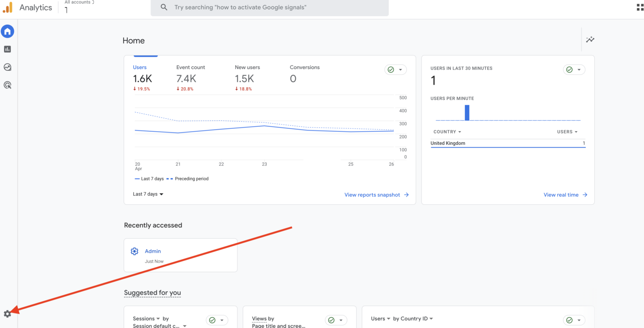Viewport: 644px width, 328px height.
Task: Click the View reports snapshot link
Action: point(372,195)
